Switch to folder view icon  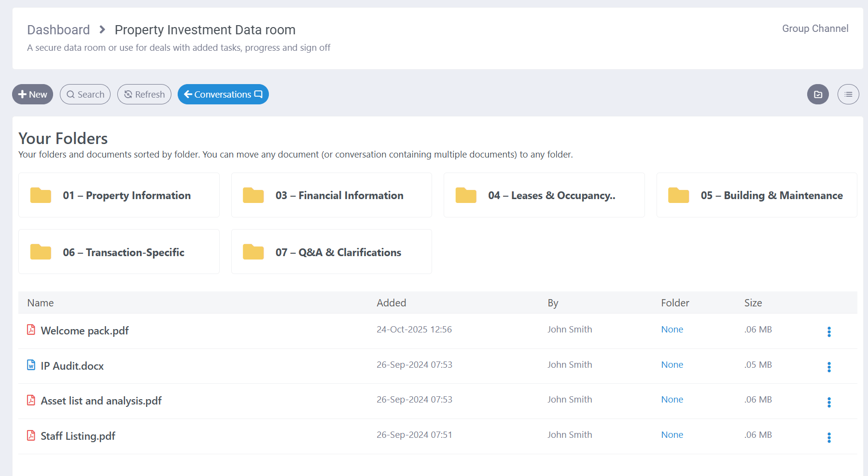click(x=818, y=94)
